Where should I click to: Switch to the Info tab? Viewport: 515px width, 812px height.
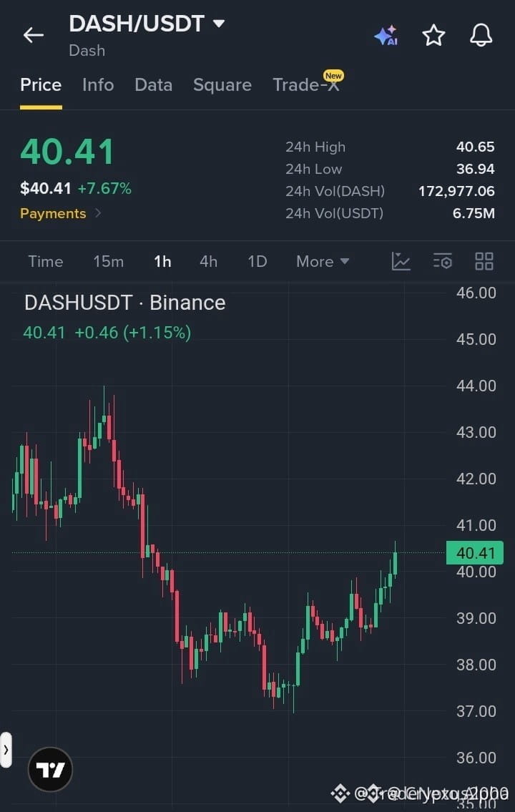point(98,85)
